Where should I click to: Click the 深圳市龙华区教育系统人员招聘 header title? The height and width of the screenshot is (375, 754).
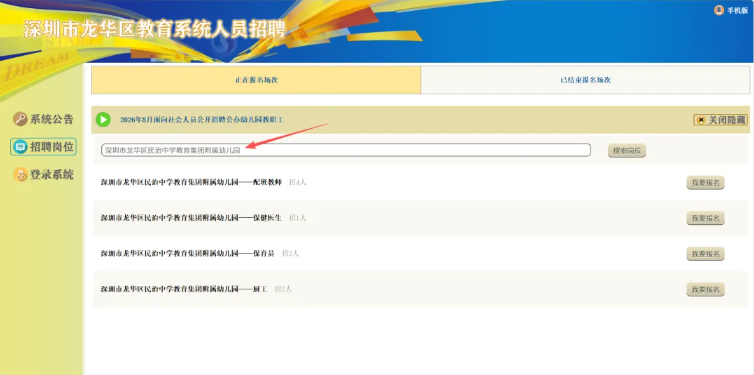[154, 29]
